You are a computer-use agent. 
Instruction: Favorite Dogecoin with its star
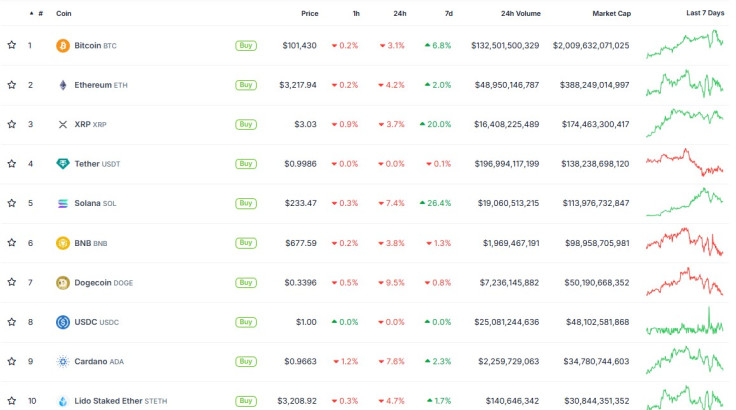click(x=12, y=282)
